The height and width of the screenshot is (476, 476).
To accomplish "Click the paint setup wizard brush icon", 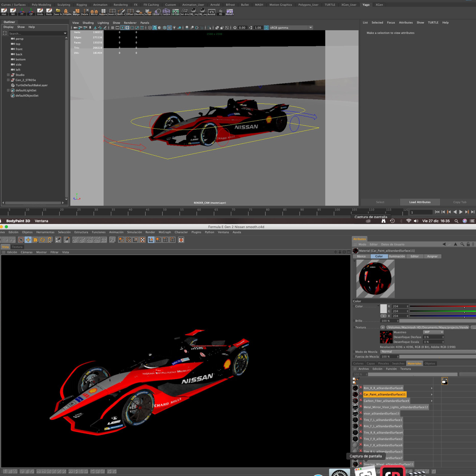I will pyautogui.click(x=58, y=240).
